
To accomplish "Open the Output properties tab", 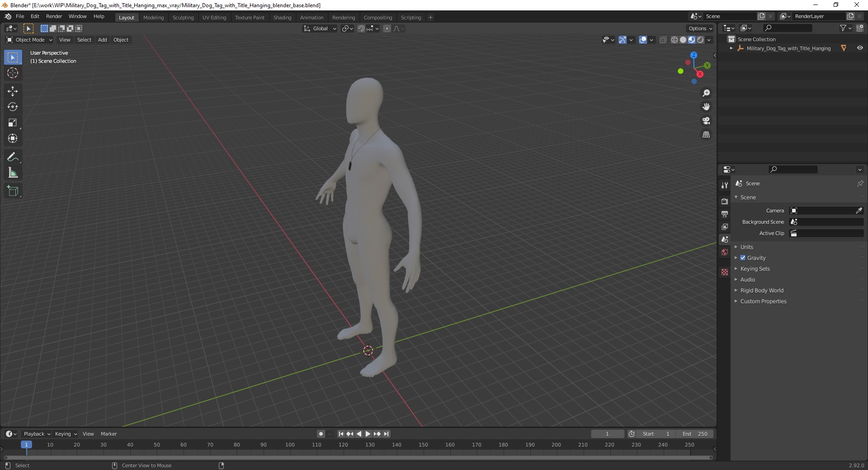I will [x=725, y=214].
